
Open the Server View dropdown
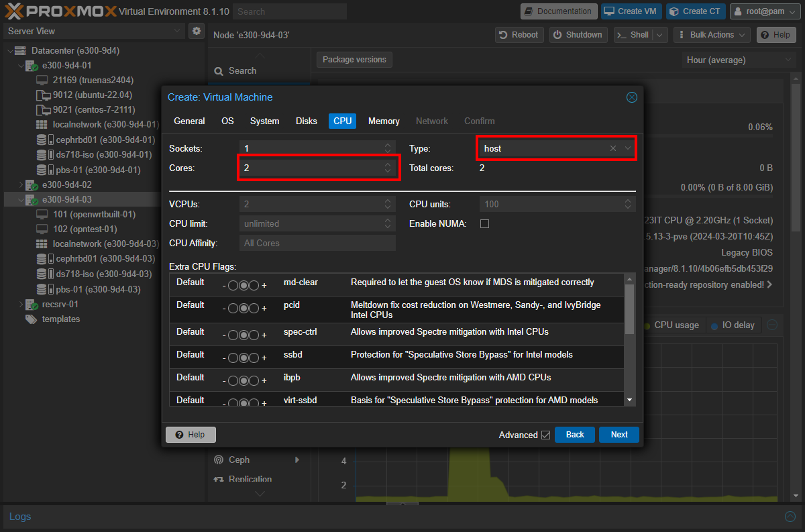tap(177, 31)
